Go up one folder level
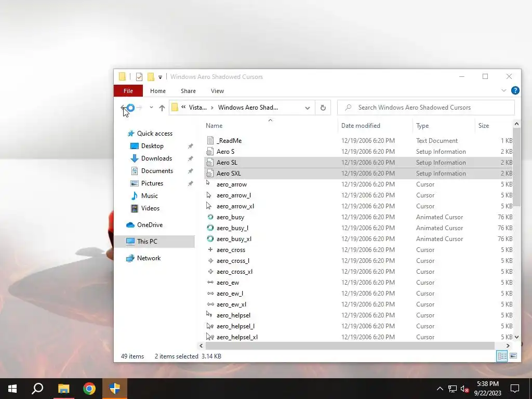The height and width of the screenshot is (399, 532). pyautogui.click(x=162, y=108)
